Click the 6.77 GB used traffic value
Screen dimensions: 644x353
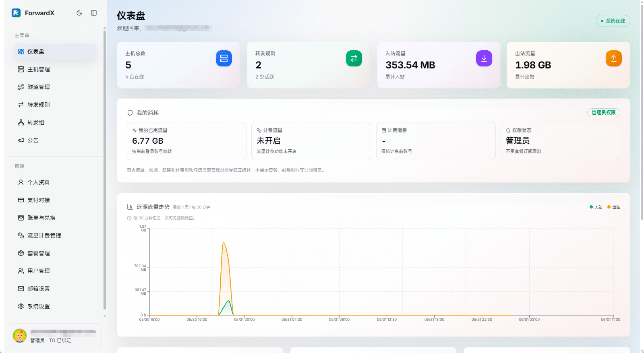[x=148, y=141]
